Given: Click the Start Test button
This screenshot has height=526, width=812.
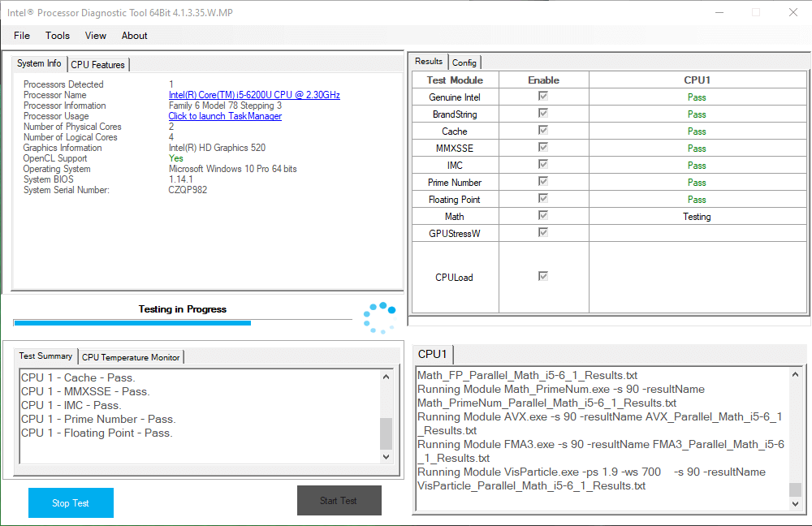Looking at the screenshot, I should pos(339,501).
